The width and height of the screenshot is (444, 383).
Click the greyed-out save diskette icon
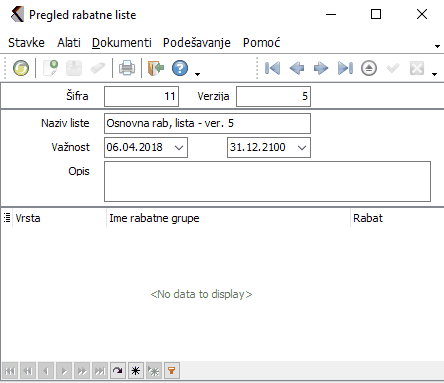pyautogui.click(x=74, y=68)
